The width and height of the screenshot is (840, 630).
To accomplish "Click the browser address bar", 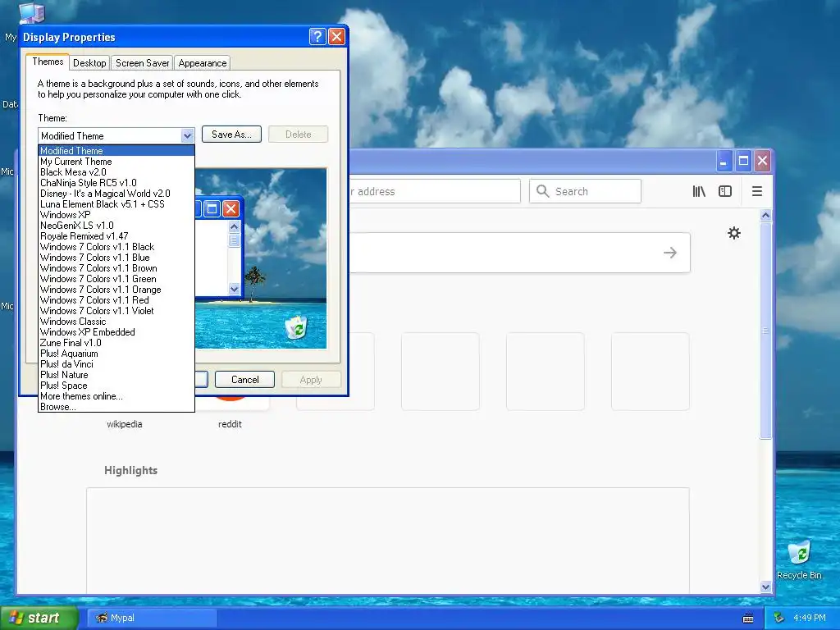I will point(435,191).
